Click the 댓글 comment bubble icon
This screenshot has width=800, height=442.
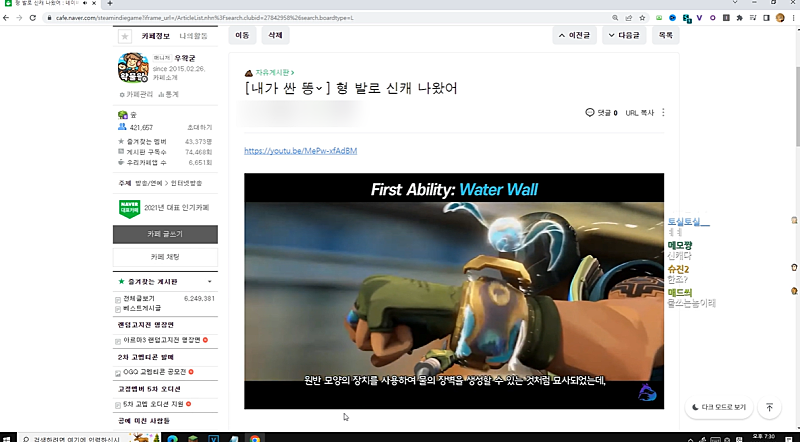pos(590,112)
